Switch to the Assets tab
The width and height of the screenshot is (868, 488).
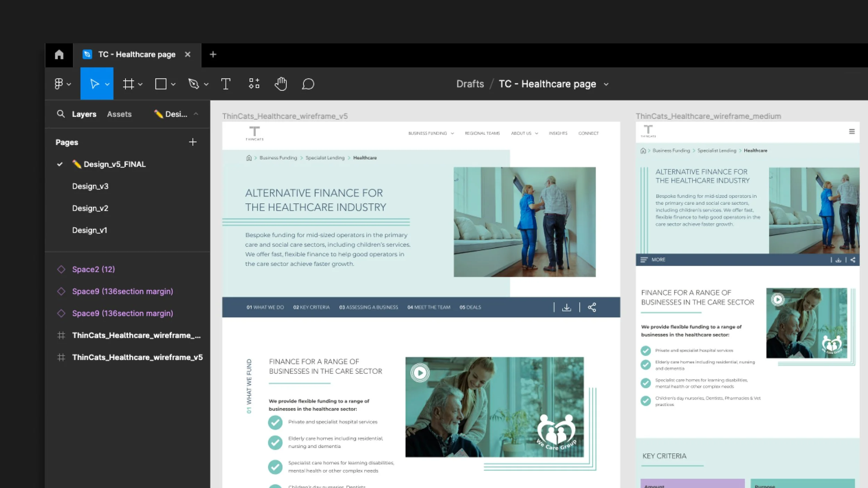click(x=119, y=114)
